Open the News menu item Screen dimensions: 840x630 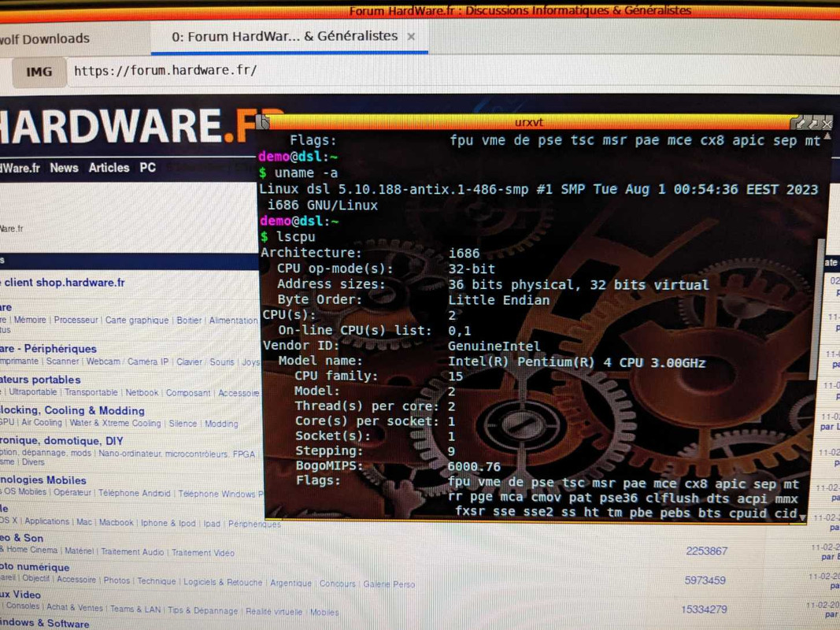[x=64, y=169]
